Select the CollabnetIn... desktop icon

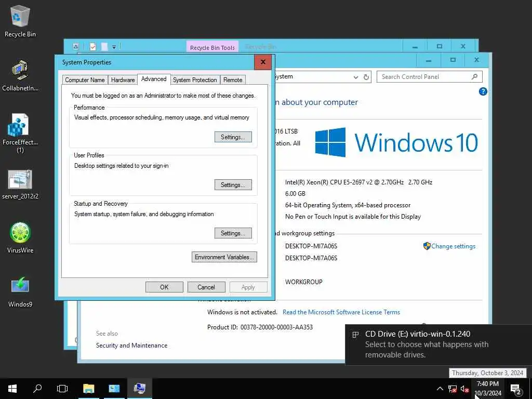point(20,76)
